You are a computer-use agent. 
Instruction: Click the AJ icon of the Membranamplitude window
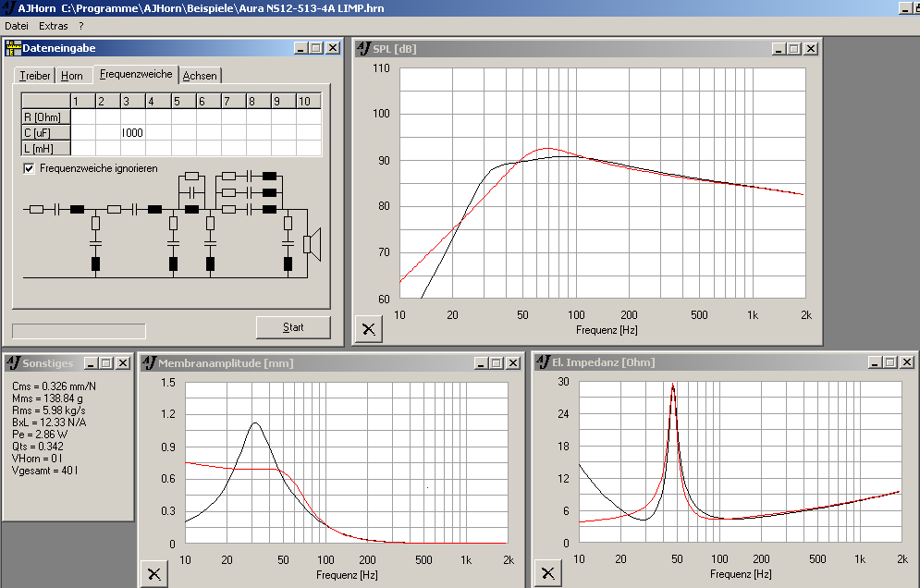(149, 363)
